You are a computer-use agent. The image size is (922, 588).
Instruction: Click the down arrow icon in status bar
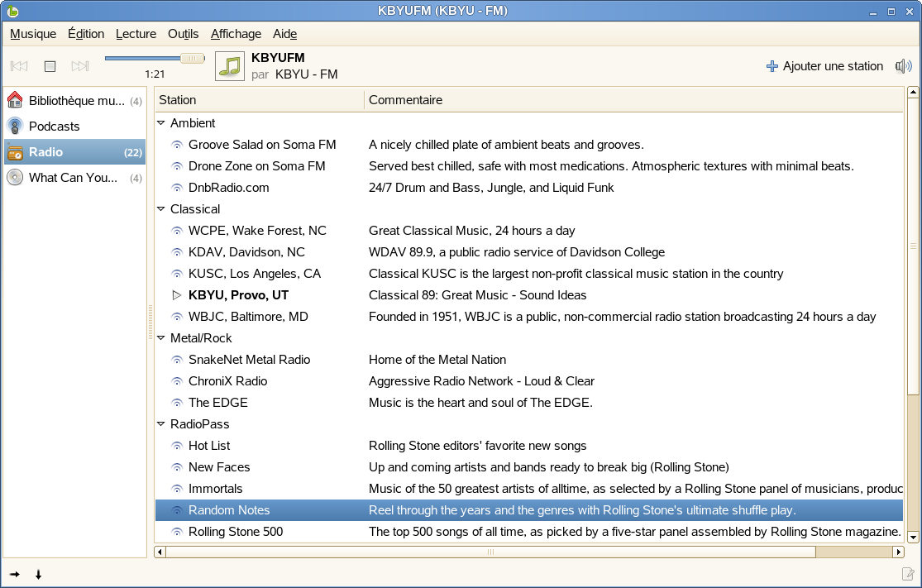(38, 575)
